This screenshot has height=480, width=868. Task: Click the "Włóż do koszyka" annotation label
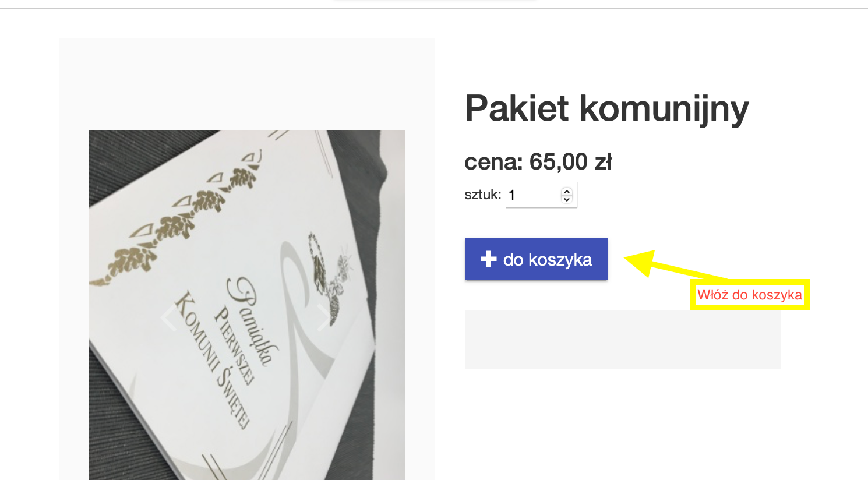pyautogui.click(x=750, y=295)
